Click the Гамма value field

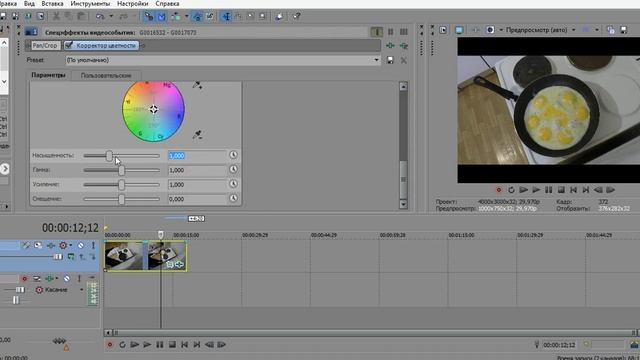197,170
